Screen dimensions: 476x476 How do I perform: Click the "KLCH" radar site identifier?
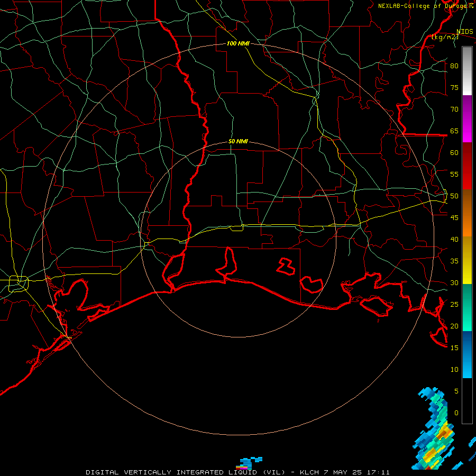click(309, 472)
